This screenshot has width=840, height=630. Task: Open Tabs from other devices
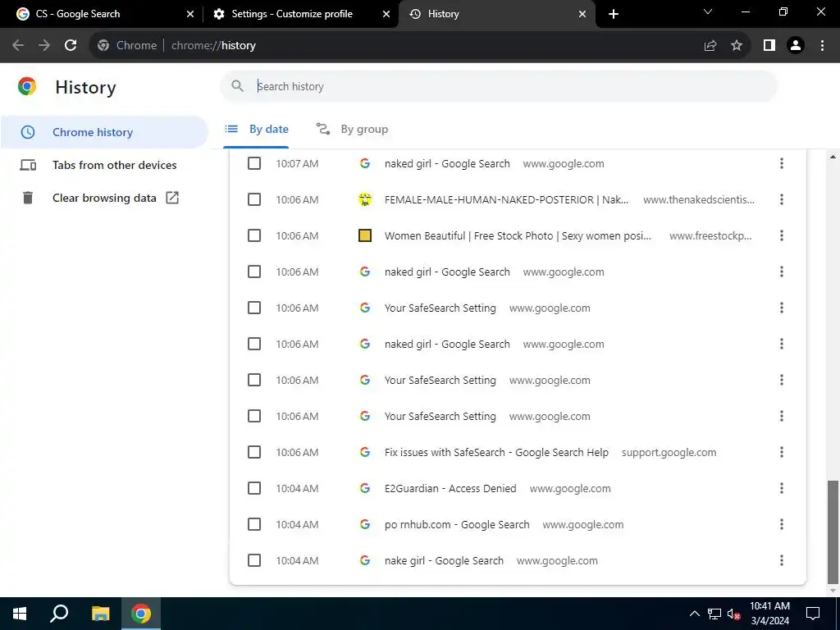(104, 165)
